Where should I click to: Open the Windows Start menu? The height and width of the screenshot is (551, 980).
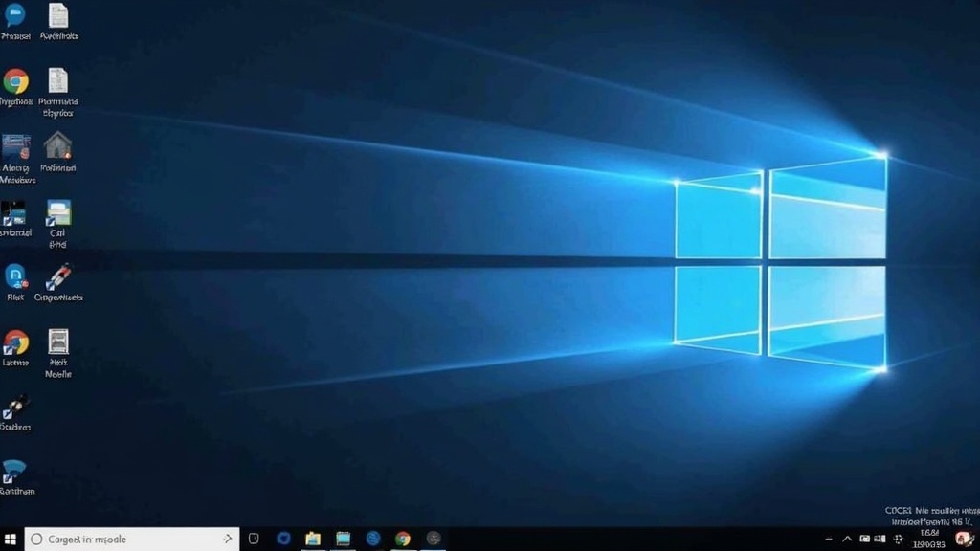click(x=11, y=539)
